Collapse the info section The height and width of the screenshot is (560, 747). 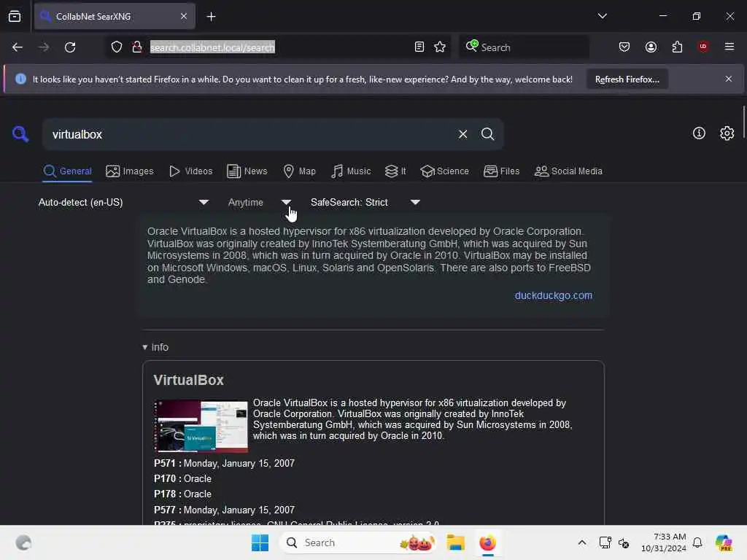click(155, 347)
